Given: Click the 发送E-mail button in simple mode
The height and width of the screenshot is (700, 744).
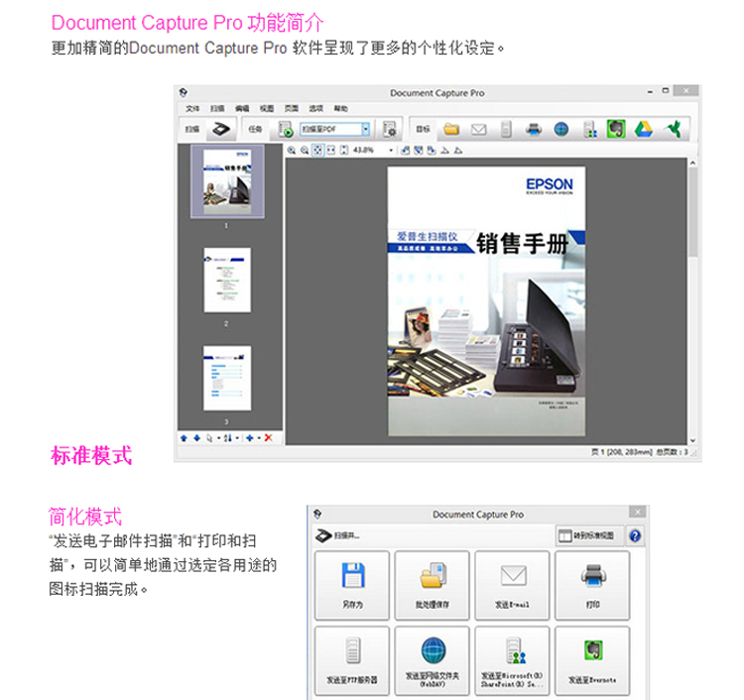Looking at the screenshot, I should tap(513, 586).
